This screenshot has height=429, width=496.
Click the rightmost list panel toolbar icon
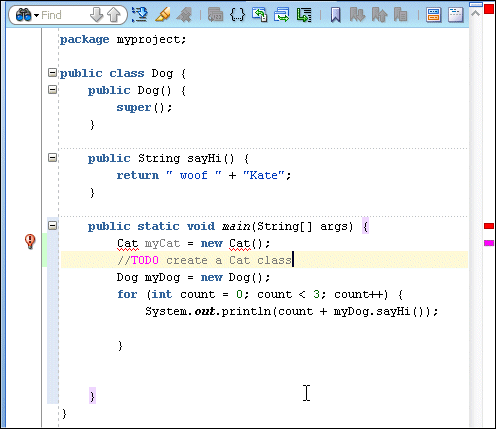pyautogui.click(x=455, y=15)
